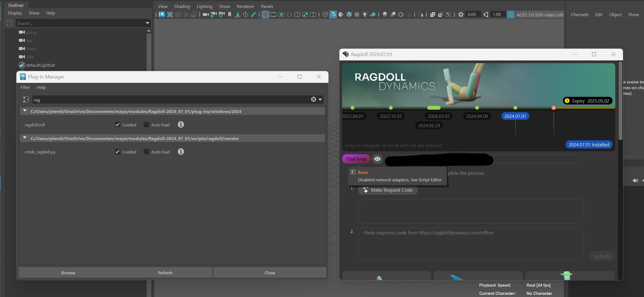This screenshot has width=644, height=297.
Task: Select the 2024.04.09 version marker
Action: pyautogui.click(x=477, y=116)
